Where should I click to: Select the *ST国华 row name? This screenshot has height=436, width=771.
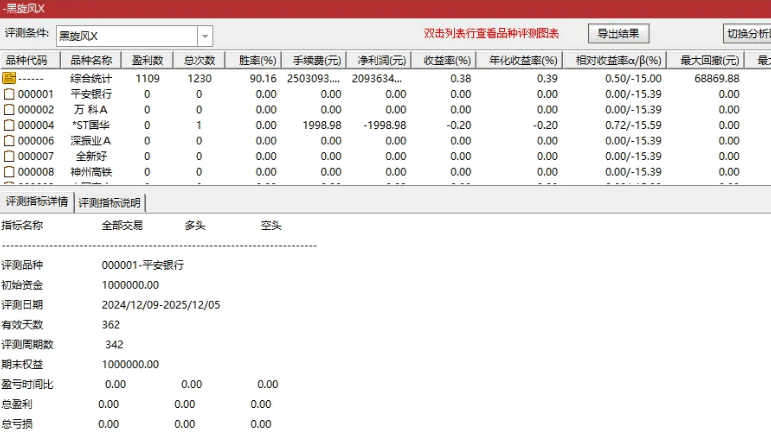pos(91,125)
